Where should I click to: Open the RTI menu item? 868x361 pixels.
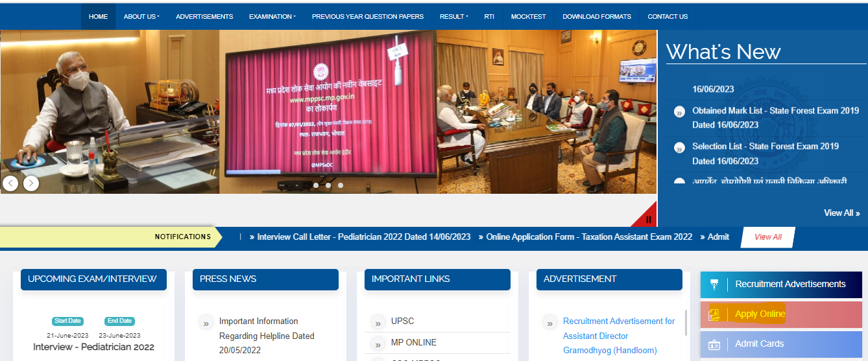point(489,16)
